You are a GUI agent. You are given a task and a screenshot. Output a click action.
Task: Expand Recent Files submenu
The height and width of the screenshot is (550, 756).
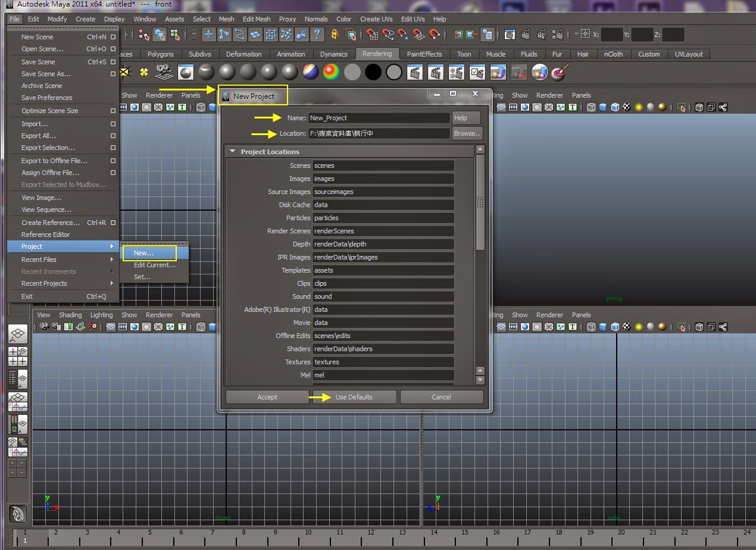coord(111,260)
